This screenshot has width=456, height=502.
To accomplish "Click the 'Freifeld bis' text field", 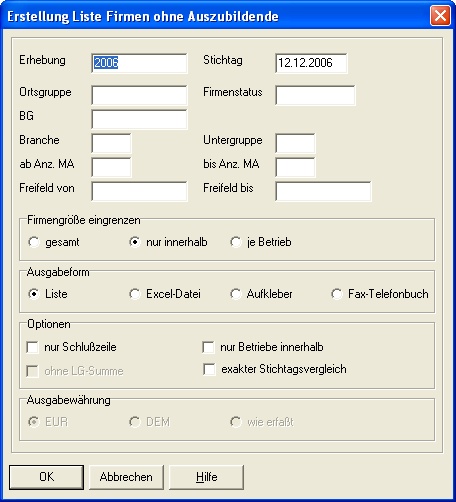I will [323, 191].
